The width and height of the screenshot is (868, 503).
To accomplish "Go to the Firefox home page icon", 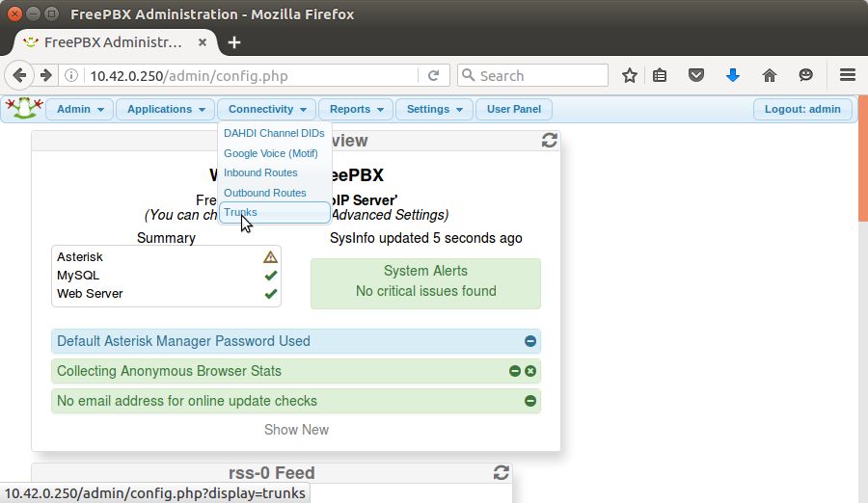I will coord(770,75).
